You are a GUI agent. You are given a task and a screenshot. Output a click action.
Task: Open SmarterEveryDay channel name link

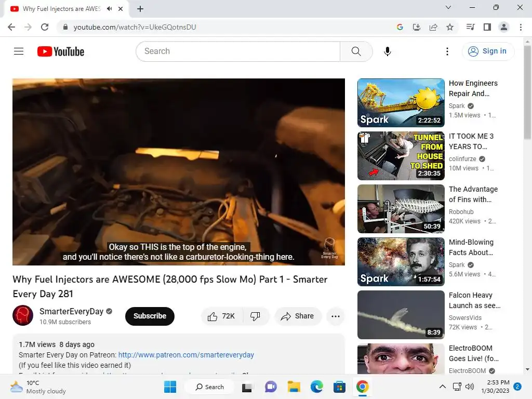[x=71, y=312]
